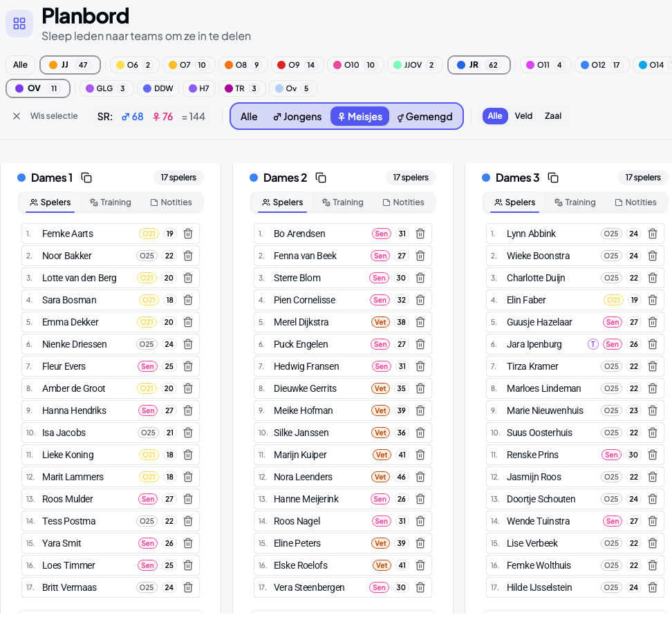Viewport: 672px width, 624px height.
Task: Toggle the Veld filter option
Action: coord(523,116)
